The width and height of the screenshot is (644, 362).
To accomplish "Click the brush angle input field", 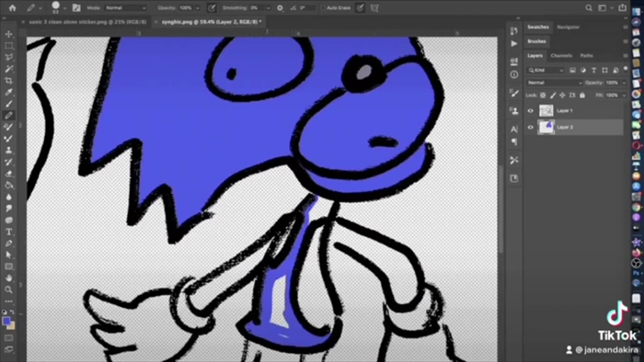I will [x=306, y=8].
